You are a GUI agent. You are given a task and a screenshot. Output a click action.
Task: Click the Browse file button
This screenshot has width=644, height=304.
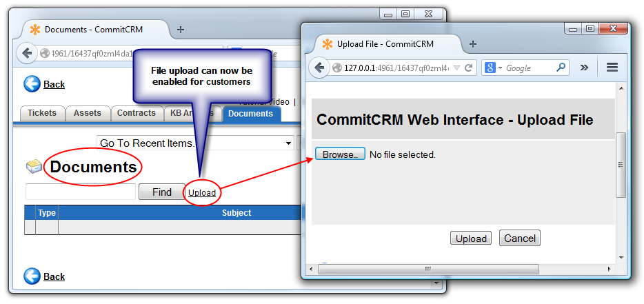[340, 154]
